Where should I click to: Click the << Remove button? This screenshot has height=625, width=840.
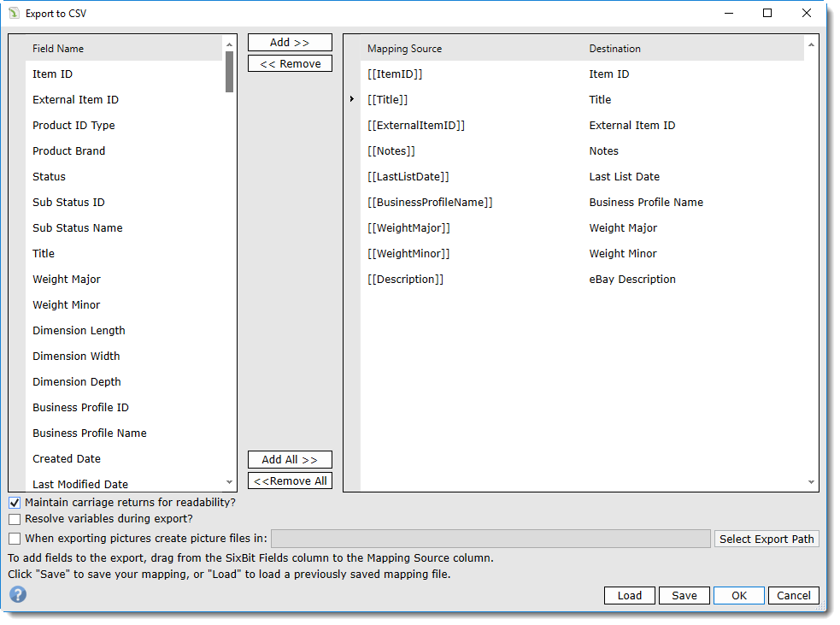tap(290, 62)
